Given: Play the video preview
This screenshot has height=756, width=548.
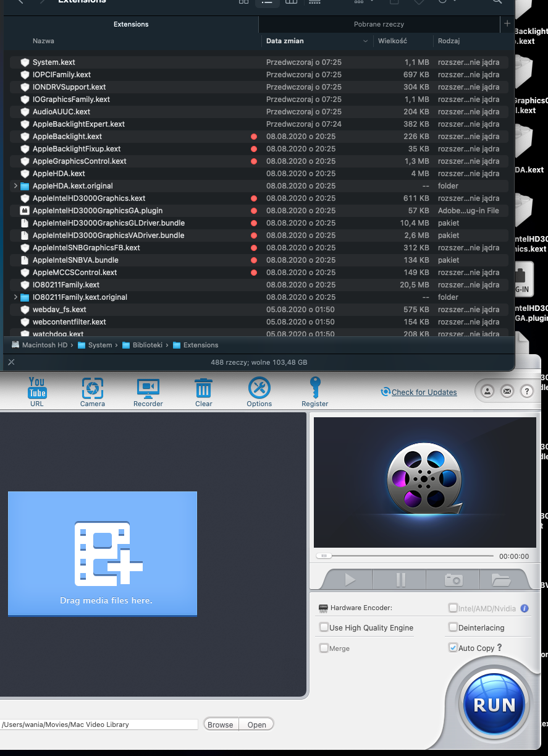Looking at the screenshot, I should click(350, 580).
